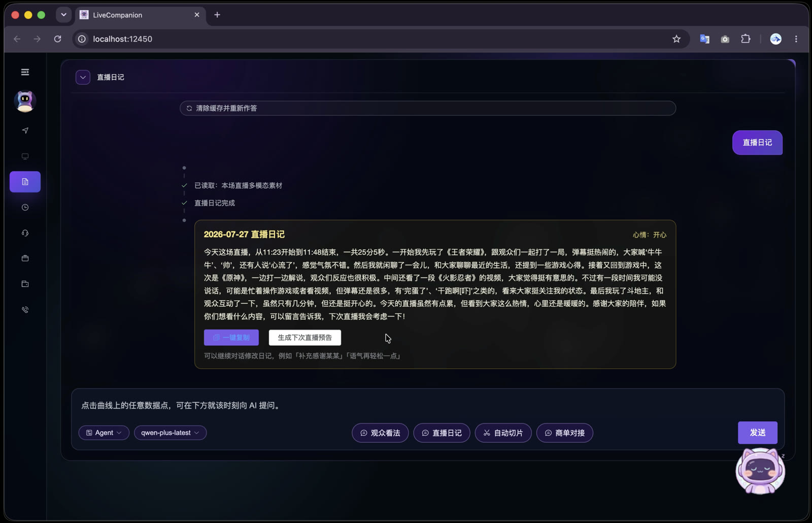Viewport: 812px width, 523px height.
Task: Click the 已读取：本场直播多模态素材 step
Action: pyautogui.click(x=238, y=185)
